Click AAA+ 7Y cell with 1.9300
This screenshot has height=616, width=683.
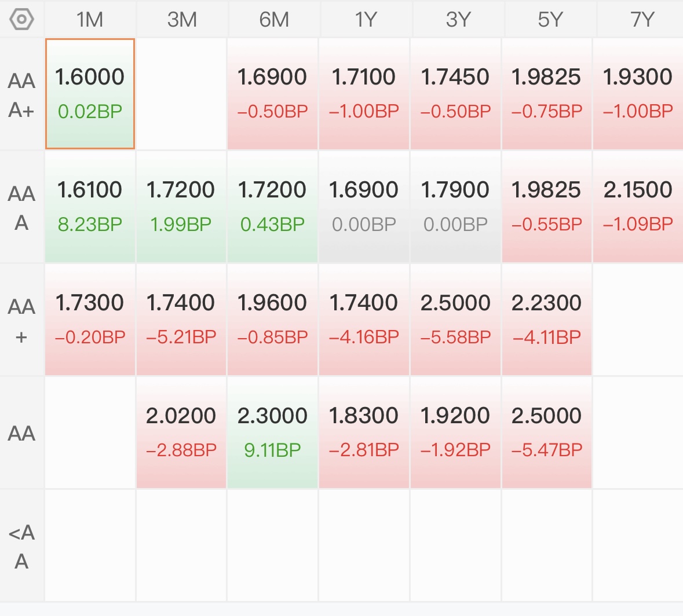[x=638, y=94]
